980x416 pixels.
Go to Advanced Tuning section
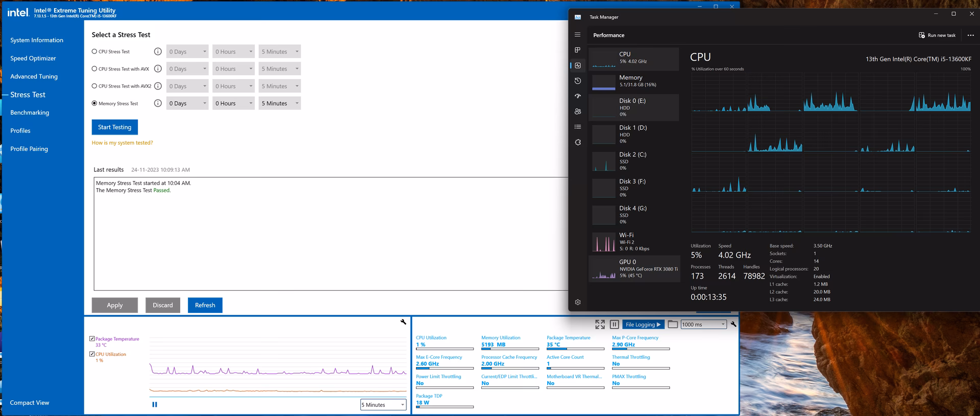tap(34, 76)
